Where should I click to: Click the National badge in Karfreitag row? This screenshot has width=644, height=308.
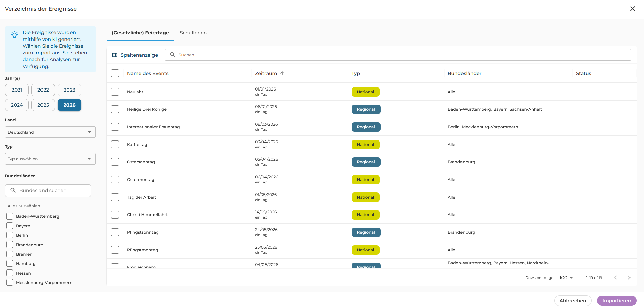365,145
